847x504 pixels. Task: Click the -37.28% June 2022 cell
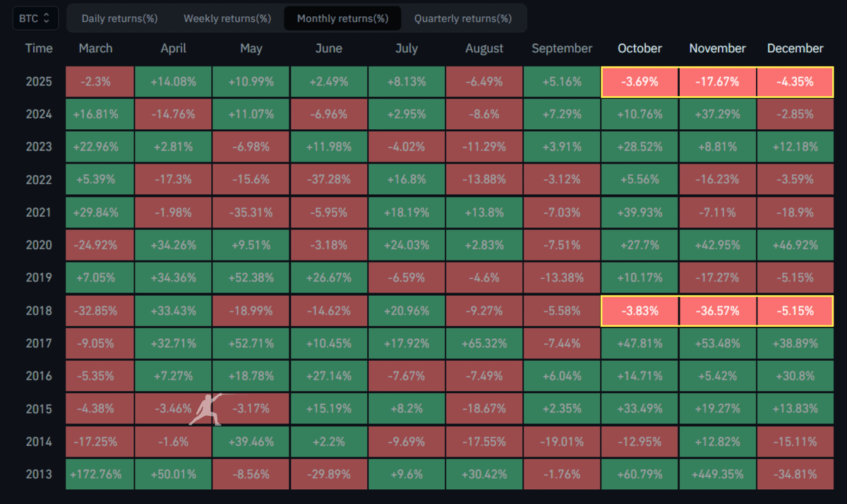(x=329, y=180)
